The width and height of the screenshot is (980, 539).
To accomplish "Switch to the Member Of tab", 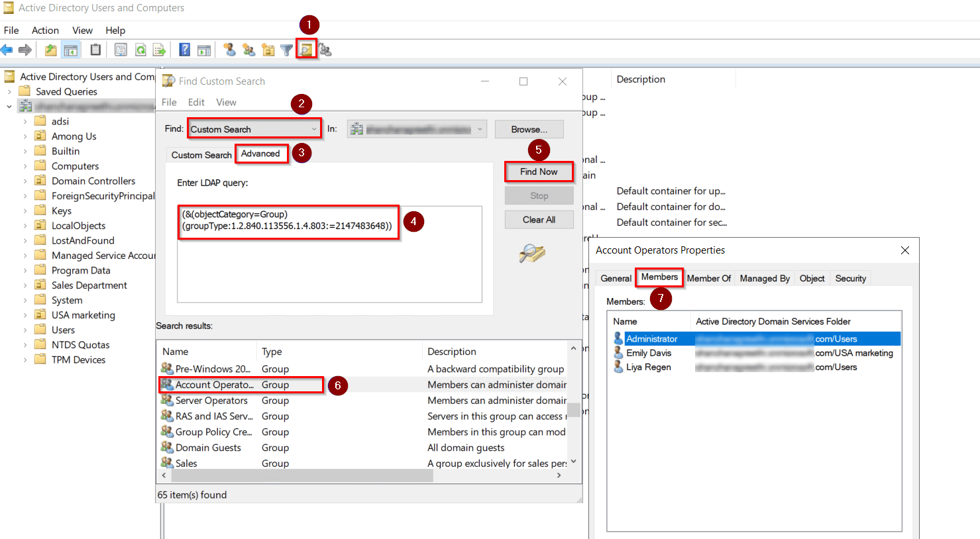I will click(x=708, y=277).
